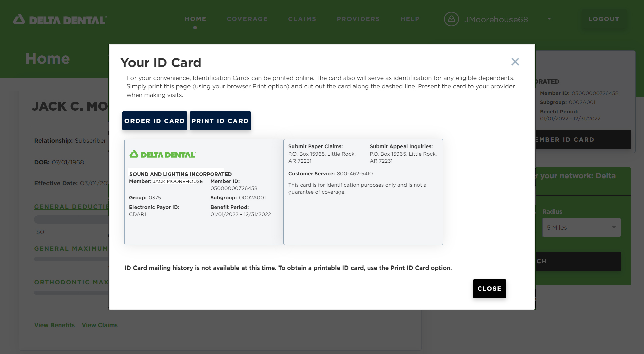Click the user profile avatar icon
This screenshot has width=644, height=354.
click(451, 19)
